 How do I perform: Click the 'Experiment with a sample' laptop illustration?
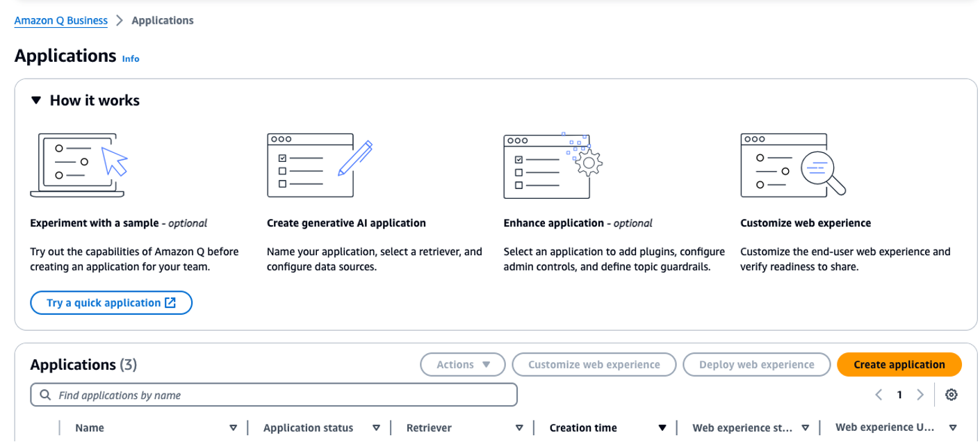click(78, 165)
